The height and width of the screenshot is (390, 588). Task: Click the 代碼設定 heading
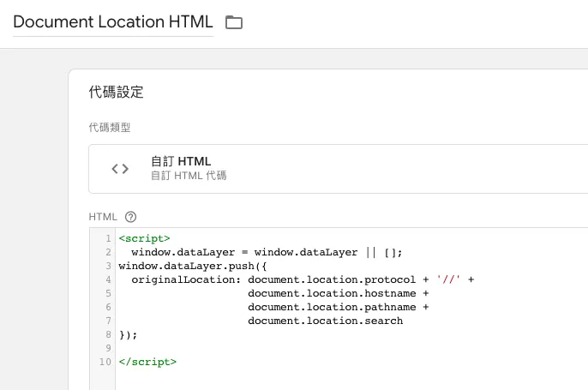tap(116, 92)
